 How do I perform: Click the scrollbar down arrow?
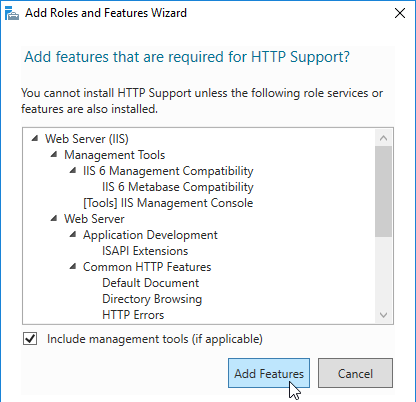click(x=383, y=315)
